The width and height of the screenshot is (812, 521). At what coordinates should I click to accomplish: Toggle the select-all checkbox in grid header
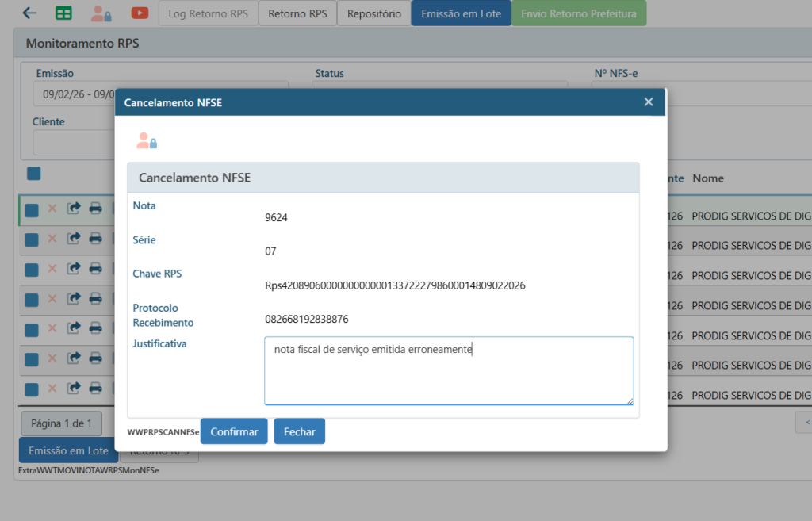33,174
